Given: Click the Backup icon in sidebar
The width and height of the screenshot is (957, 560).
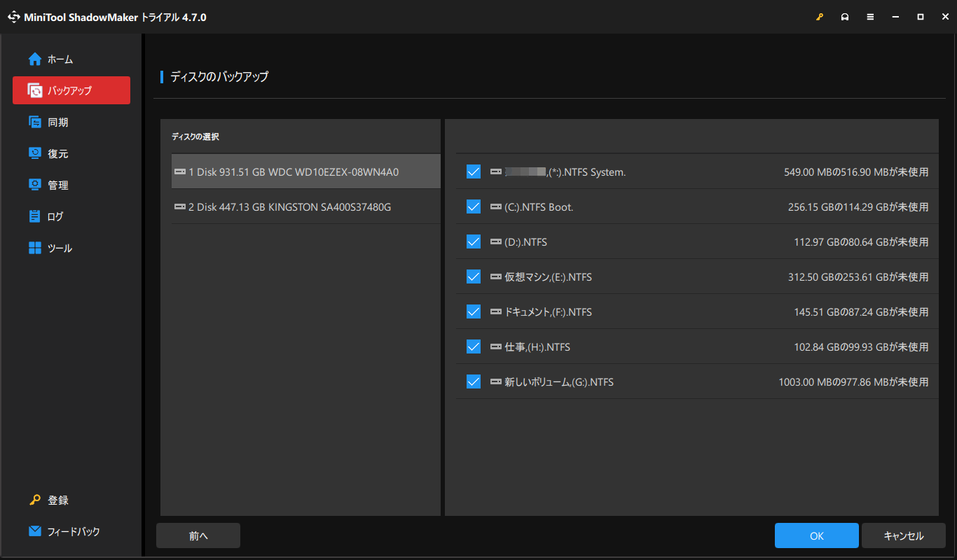Looking at the screenshot, I should [x=35, y=90].
